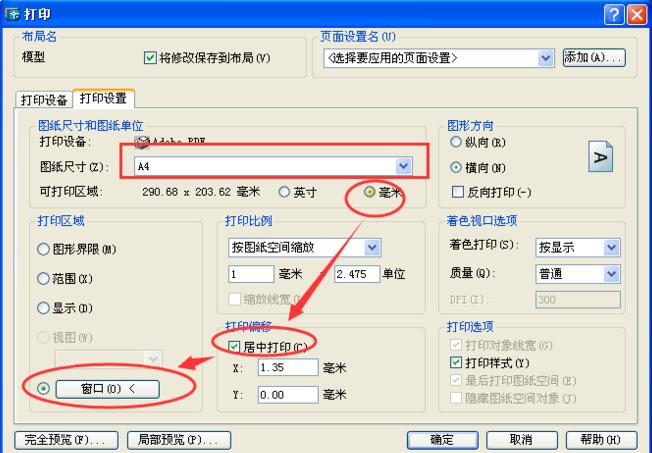Click the scale millimeters input field
Screen dimensions: 652x453
pos(251,274)
